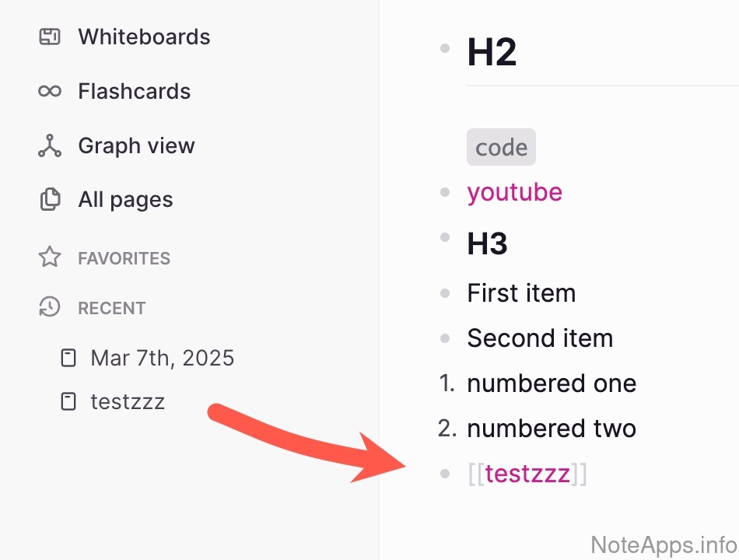Follow the youtube link
The width and height of the screenshot is (739, 560).
tap(514, 192)
